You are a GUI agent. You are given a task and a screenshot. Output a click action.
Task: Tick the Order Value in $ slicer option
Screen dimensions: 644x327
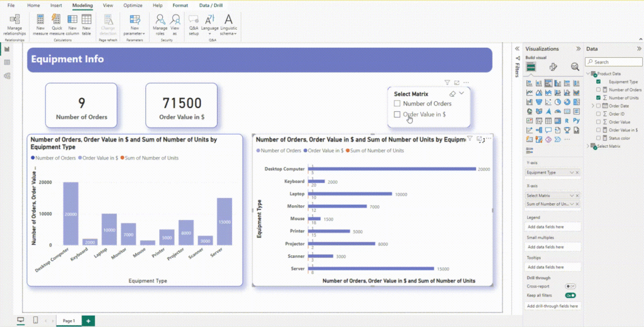click(397, 114)
